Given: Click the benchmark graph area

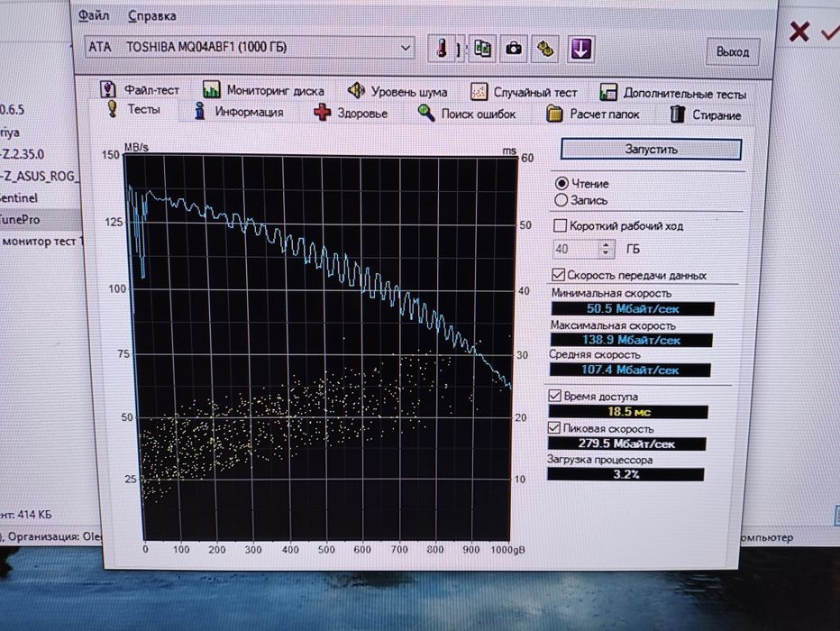Looking at the screenshot, I should pos(322,348).
